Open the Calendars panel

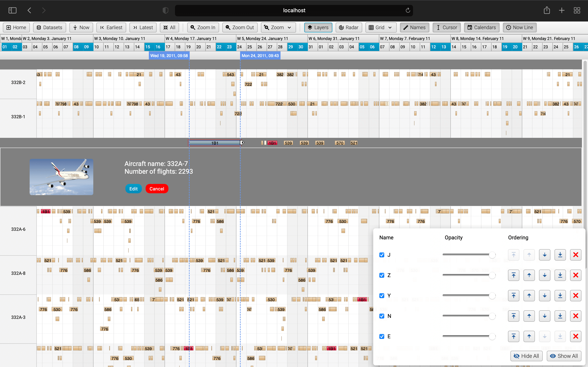coord(481,28)
